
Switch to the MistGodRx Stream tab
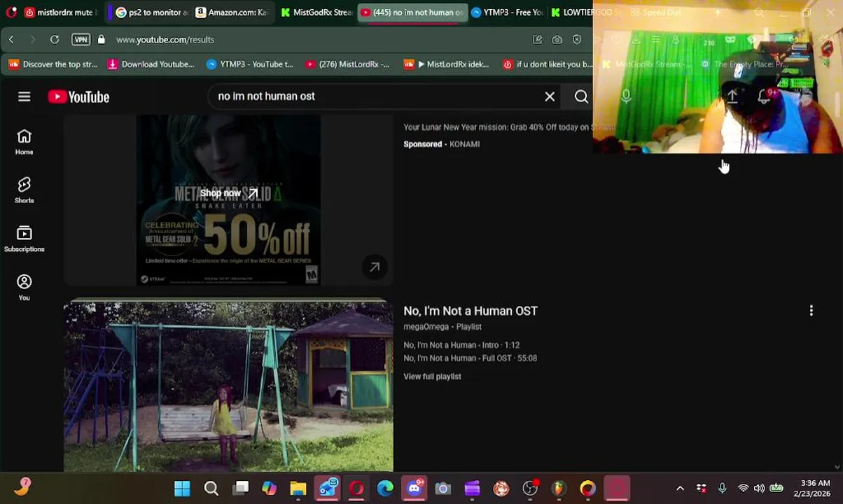[316, 13]
